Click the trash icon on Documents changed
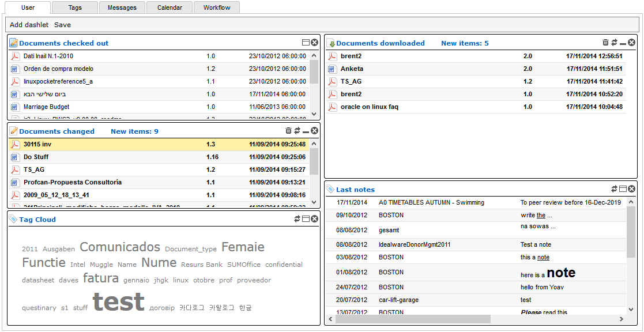The image size is (644, 332). pos(288,131)
